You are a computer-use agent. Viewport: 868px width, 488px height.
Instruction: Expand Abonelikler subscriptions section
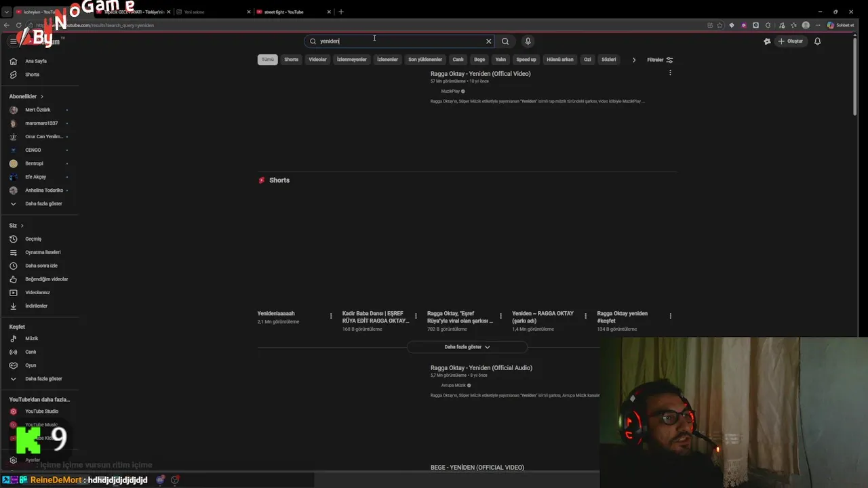click(26, 96)
